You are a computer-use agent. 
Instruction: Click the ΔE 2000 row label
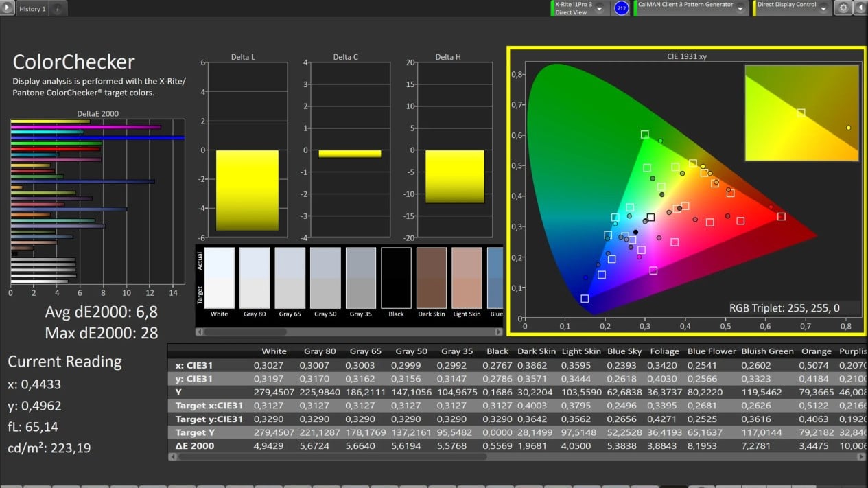tap(194, 446)
